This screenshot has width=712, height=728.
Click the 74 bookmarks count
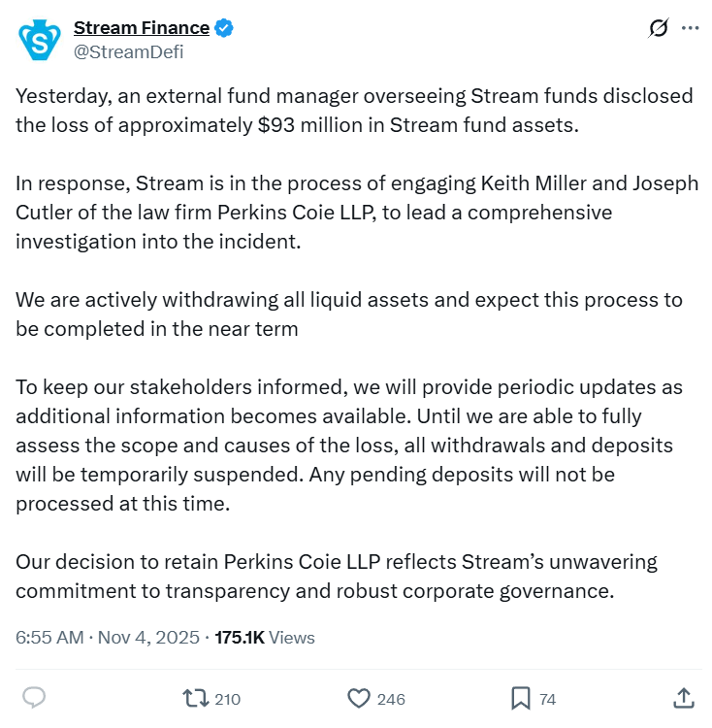[x=547, y=699]
